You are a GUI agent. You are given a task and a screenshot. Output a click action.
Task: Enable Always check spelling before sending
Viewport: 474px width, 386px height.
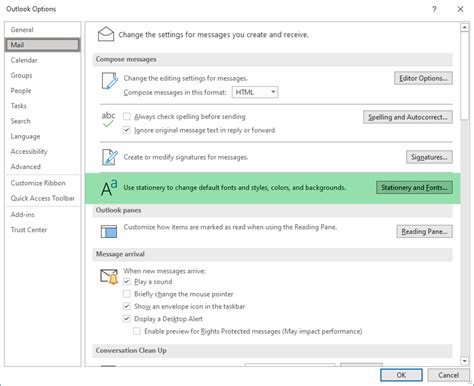coord(127,116)
